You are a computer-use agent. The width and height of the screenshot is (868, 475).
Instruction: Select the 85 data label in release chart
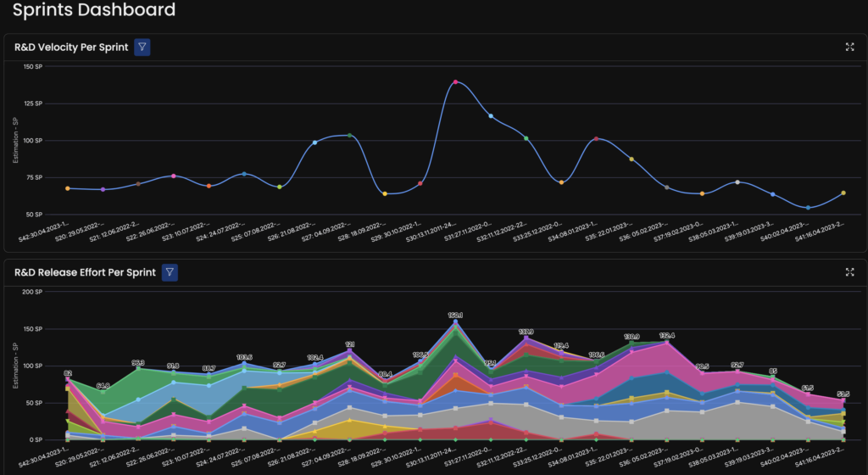(x=772, y=371)
